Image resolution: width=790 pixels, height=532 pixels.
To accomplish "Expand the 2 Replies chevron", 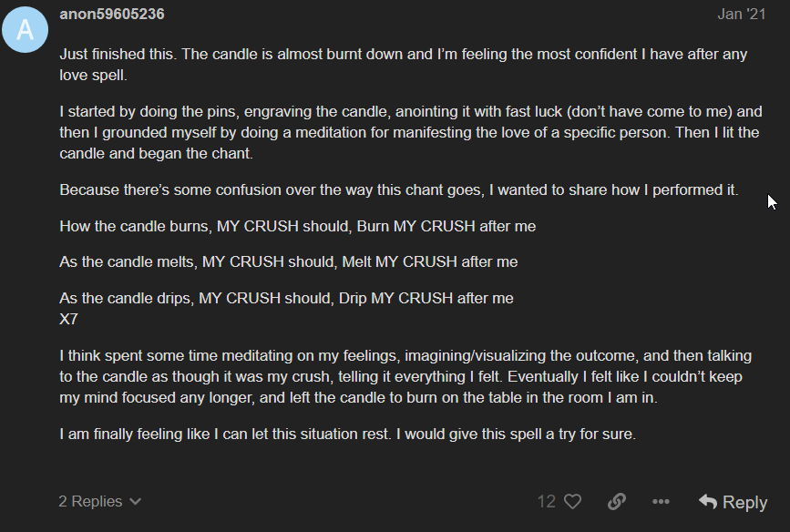I will point(136,501).
